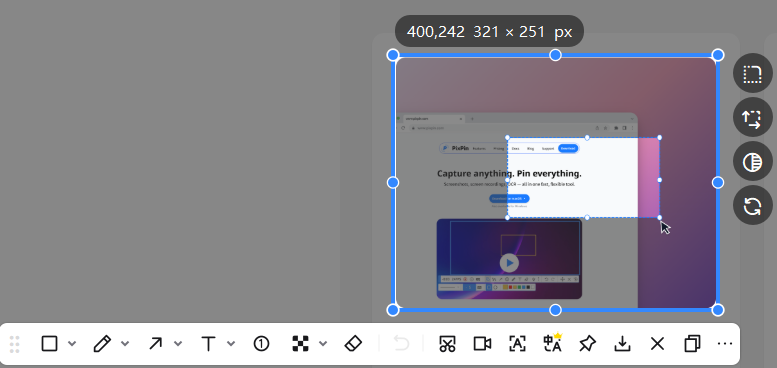Translate the captured text
Viewport: 777px width, 368px height.
(553, 342)
